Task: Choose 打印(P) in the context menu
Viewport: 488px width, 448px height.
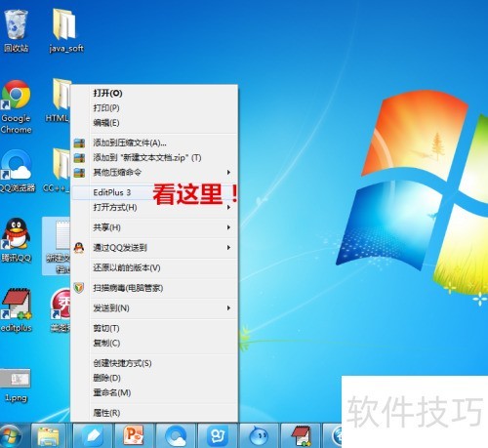Action: click(154, 107)
